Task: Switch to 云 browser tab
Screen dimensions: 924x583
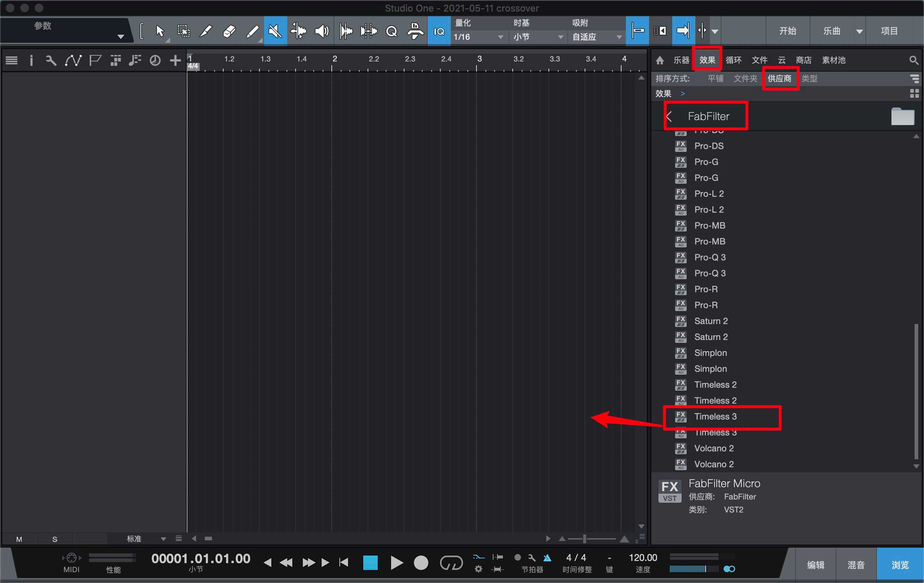Action: [x=782, y=60]
